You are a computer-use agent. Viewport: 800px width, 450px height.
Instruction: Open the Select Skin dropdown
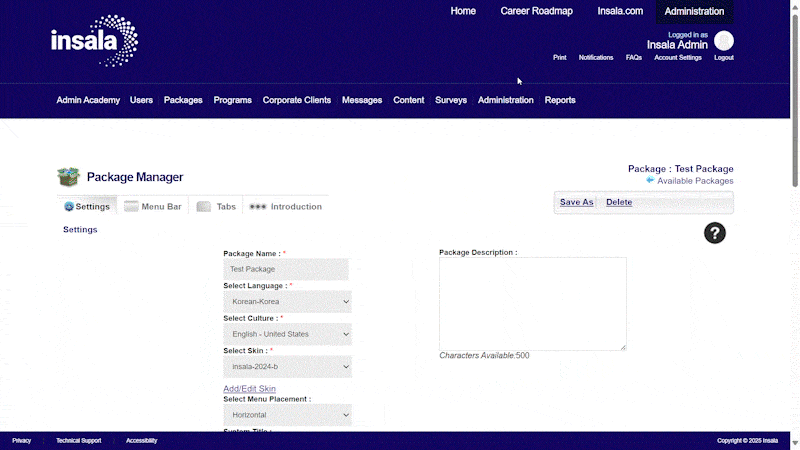point(287,367)
